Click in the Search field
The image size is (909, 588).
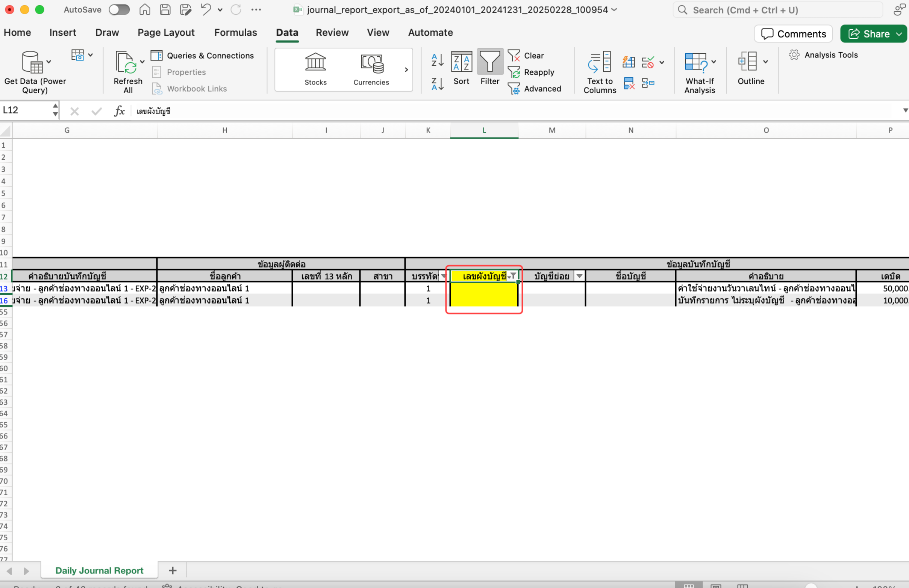[778, 10]
